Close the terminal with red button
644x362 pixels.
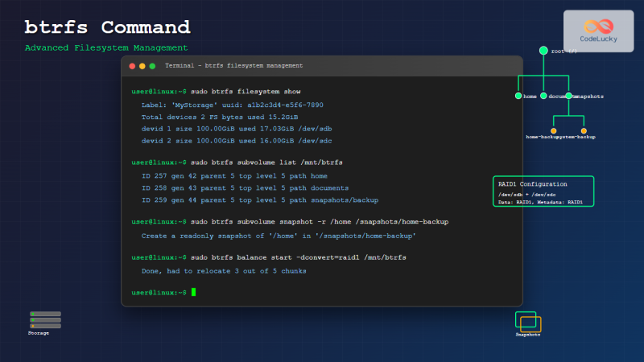tap(132, 66)
